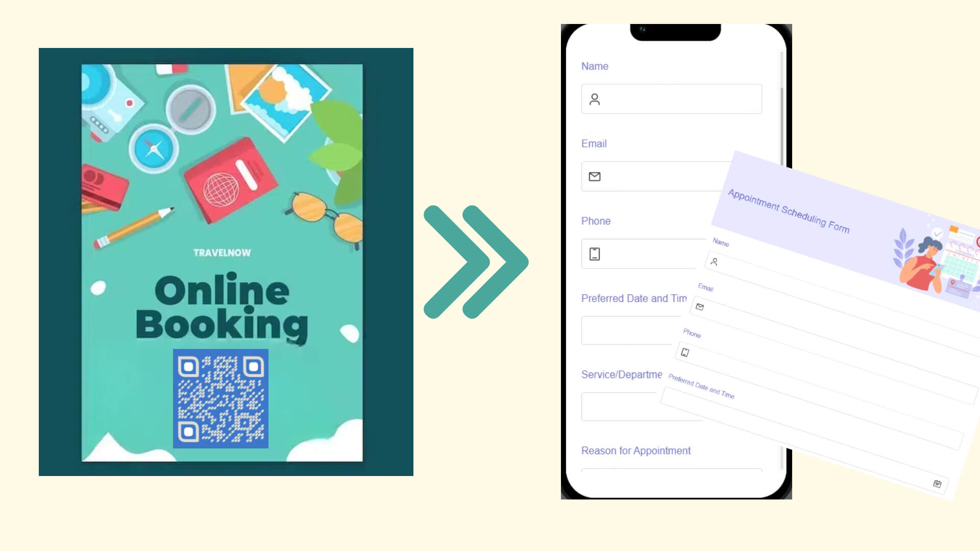The height and width of the screenshot is (551, 980).
Task: Click the user/name icon in Name field
Action: (594, 99)
